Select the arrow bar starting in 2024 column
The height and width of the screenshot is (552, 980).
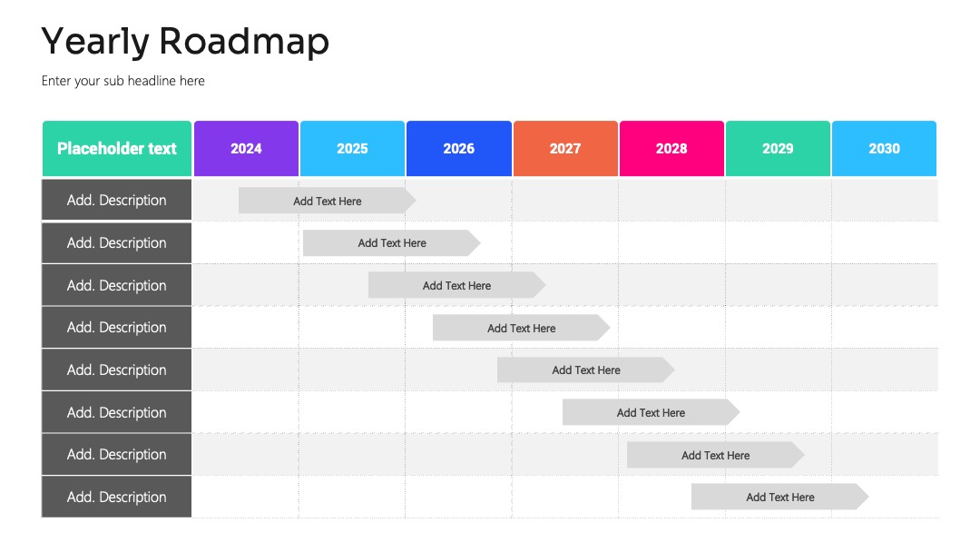(327, 201)
